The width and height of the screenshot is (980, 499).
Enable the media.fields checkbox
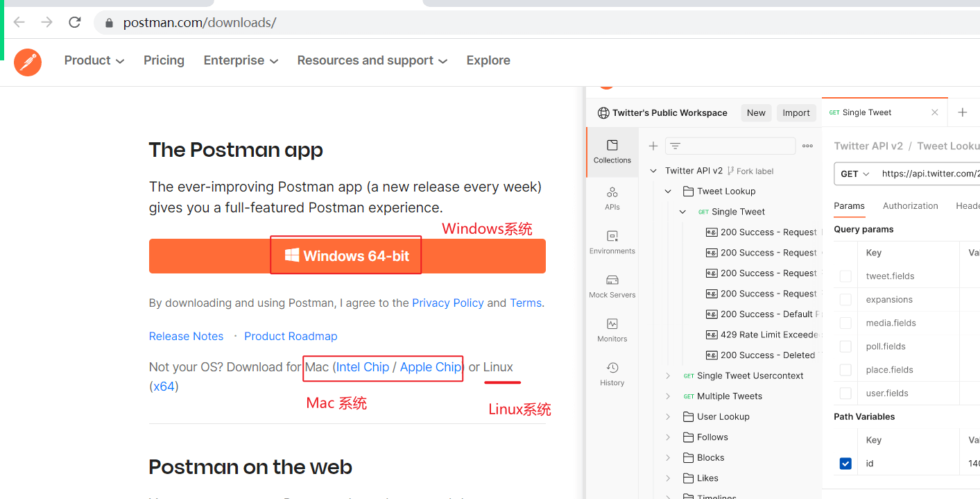tap(845, 323)
